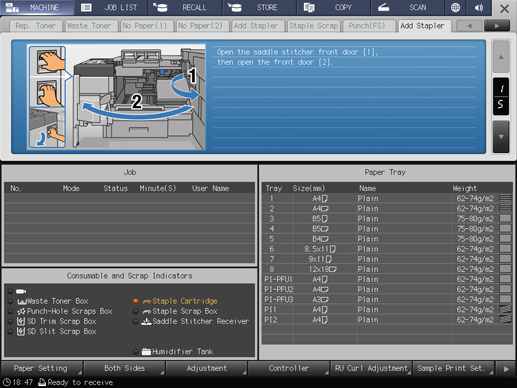Viewport: 517px width, 388px height.
Task: Select tray 8 12x18 row
Action: click(387, 269)
